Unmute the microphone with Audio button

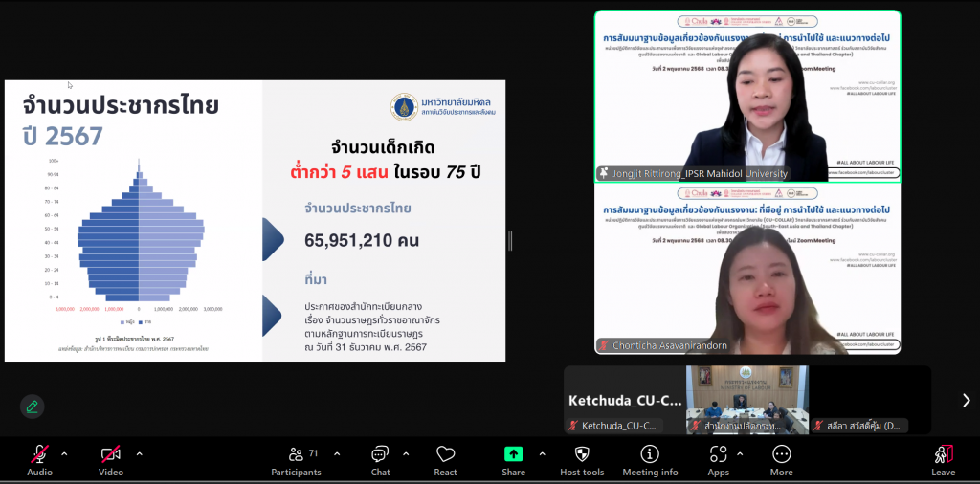click(40, 459)
